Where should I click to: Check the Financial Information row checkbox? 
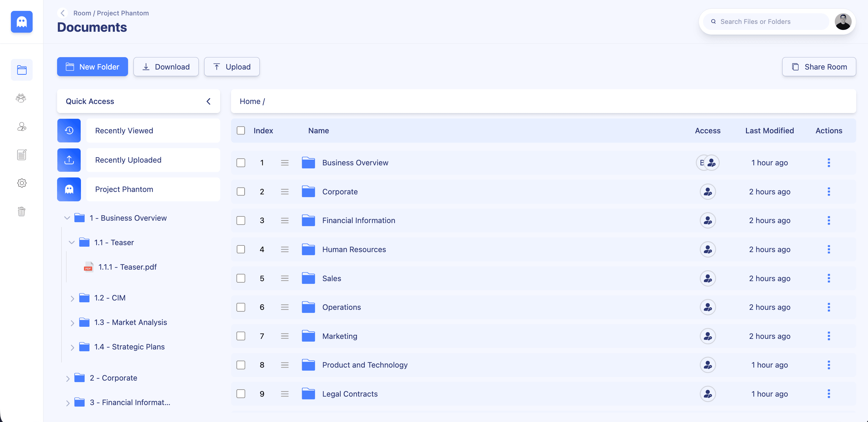click(x=241, y=221)
